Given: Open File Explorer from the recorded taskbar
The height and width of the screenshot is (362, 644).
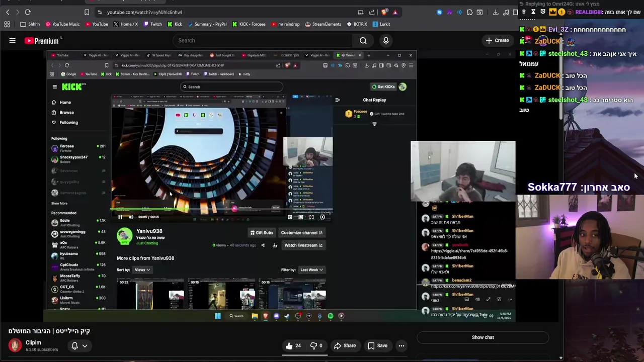Looking at the screenshot, I should (x=255, y=316).
